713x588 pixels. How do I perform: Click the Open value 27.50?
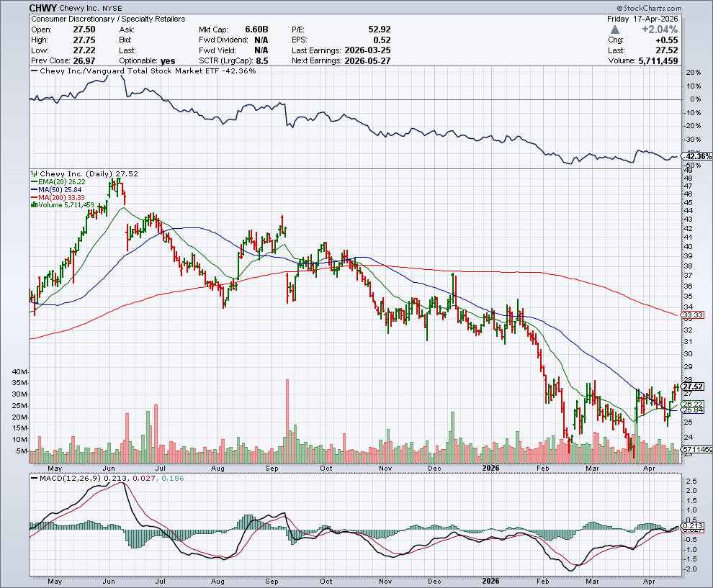[x=84, y=30]
